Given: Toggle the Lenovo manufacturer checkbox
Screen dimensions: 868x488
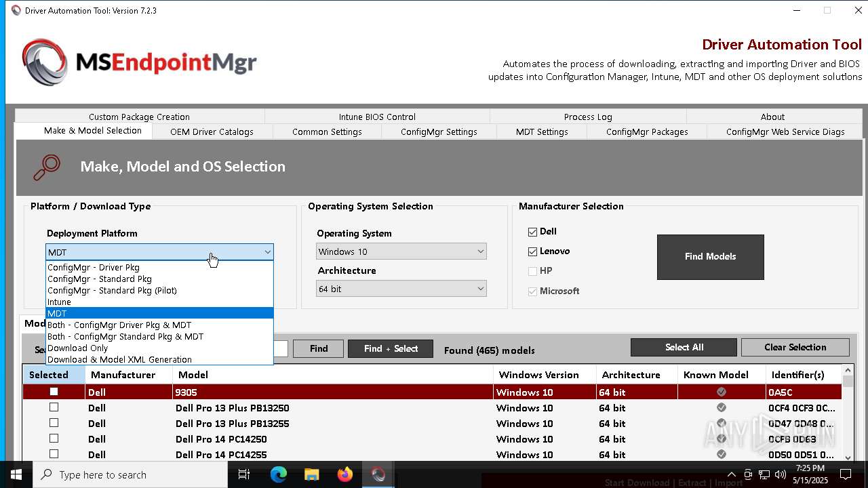Looking at the screenshot, I should [x=532, y=251].
